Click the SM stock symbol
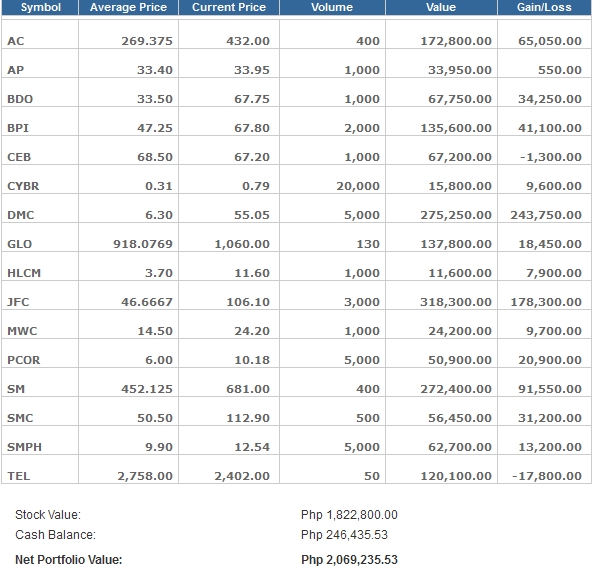This screenshot has height=573, width=596. [x=16, y=389]
